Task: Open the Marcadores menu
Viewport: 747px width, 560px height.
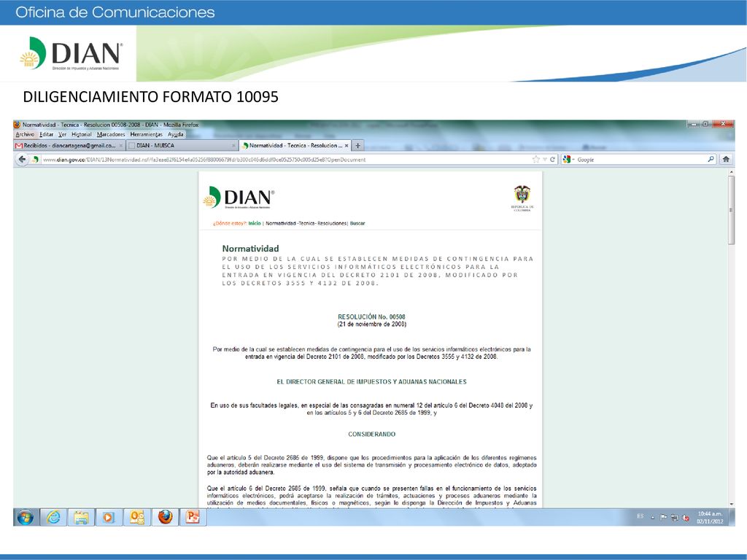Action: (x=111, y=134)
